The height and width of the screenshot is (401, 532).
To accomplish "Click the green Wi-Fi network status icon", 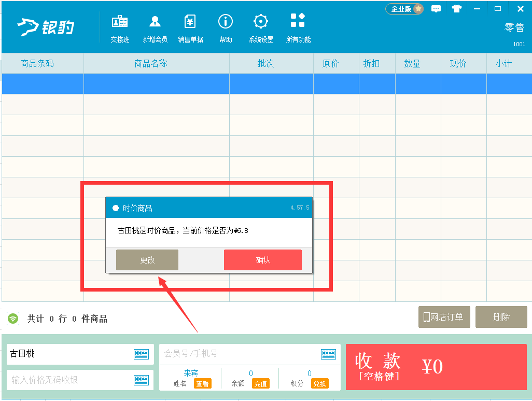I will click(13, 319).
